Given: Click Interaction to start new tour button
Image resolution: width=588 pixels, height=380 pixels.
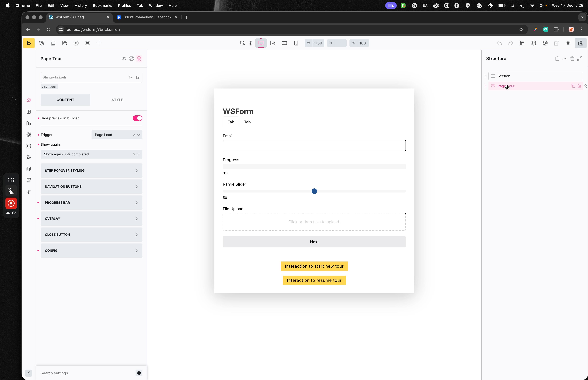Looking at the screenshot, I should pos(314,266).
